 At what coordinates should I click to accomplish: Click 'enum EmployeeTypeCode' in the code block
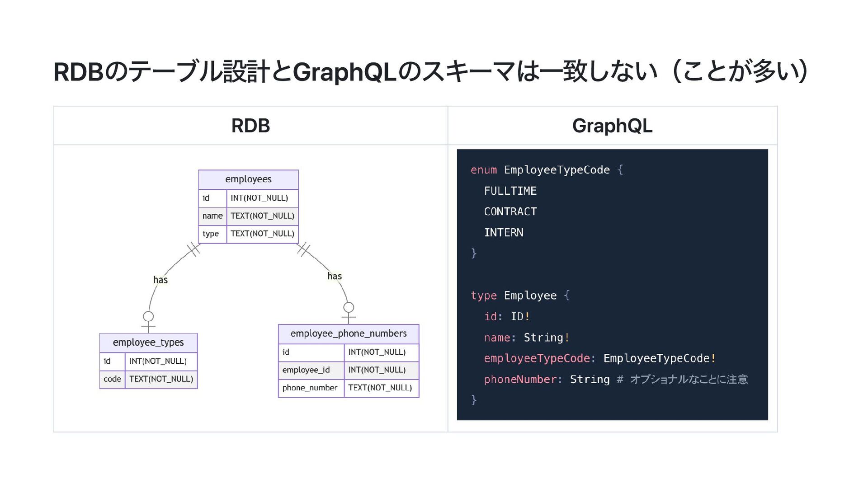tap(540, 170)
